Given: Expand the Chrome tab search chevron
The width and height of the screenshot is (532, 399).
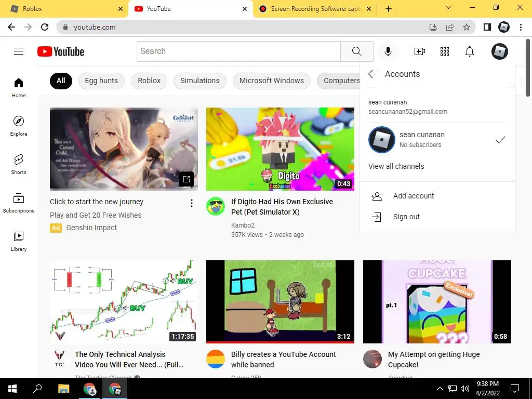Looking at the screenshot, I should pyautogui.click(x=448, y=7).
